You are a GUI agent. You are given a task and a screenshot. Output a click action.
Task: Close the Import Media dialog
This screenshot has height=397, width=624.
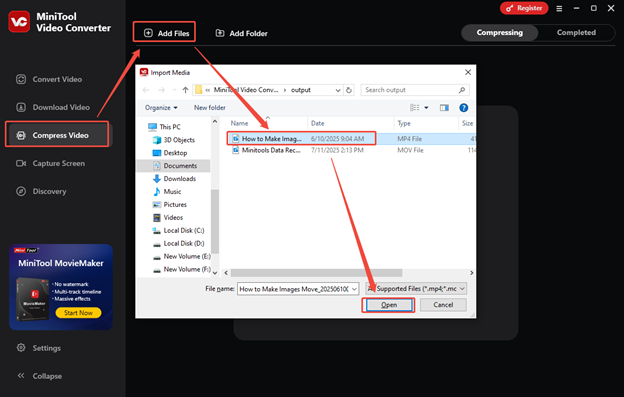coord(468,72)
